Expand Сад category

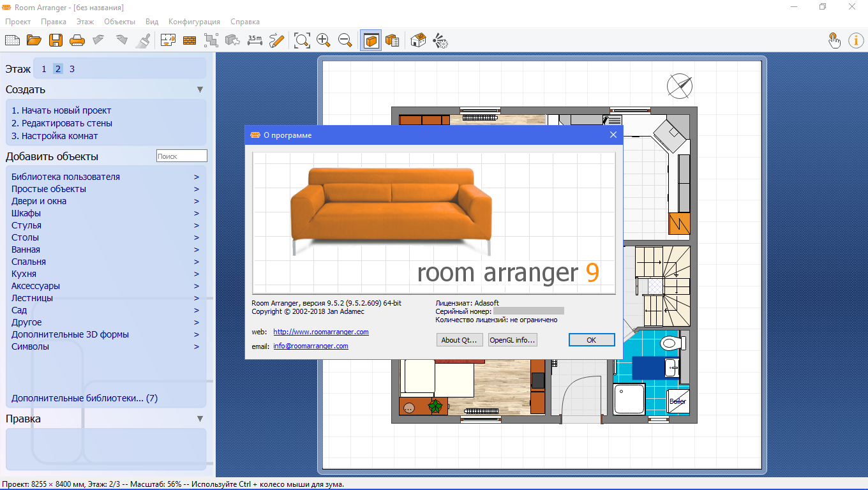105,310
